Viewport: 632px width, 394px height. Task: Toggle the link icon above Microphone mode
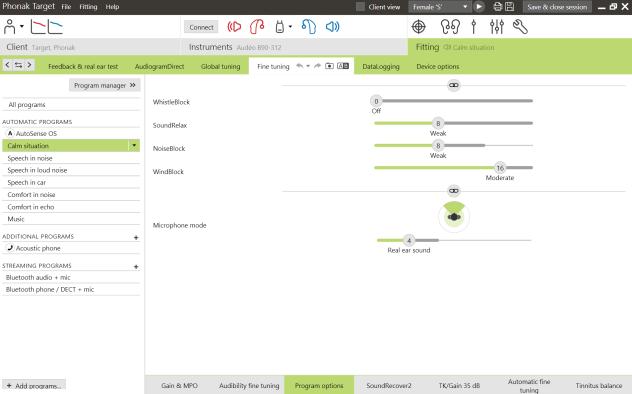tap(453, 191)
